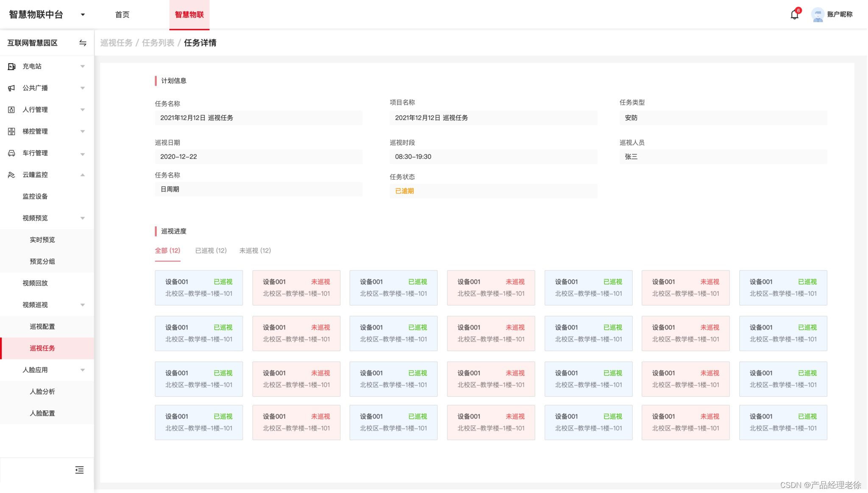The image size is (868, 493).
Task: Open the 首页 top navigation tab
Action: 122,15
